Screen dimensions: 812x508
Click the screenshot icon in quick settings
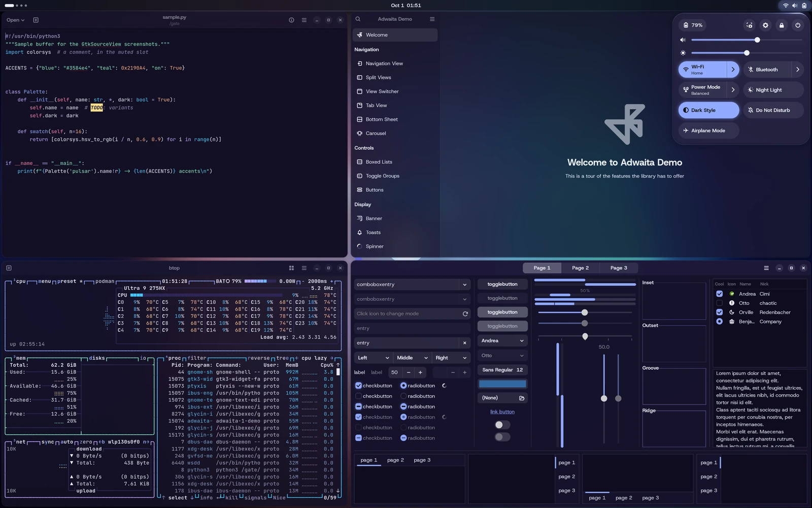[749, 25]
